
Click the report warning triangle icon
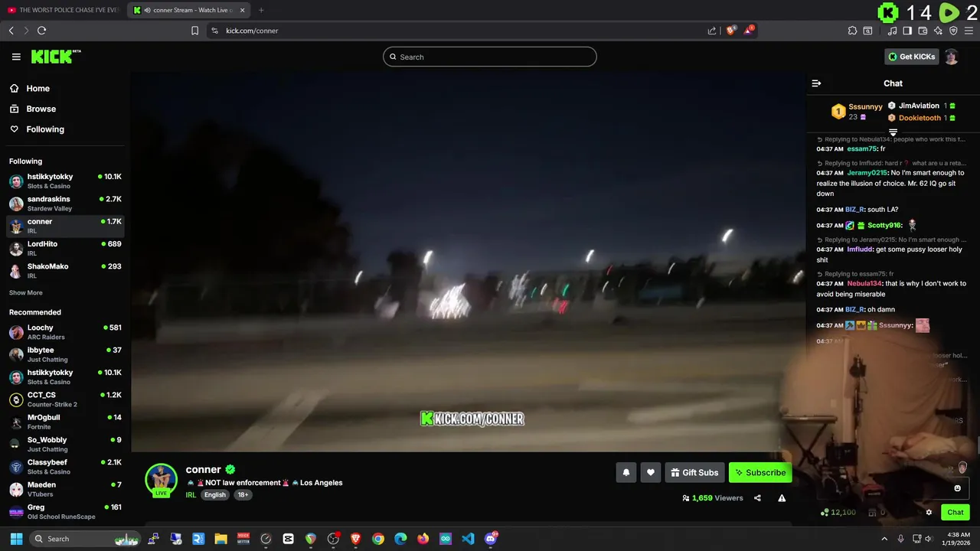coord(782,498)
